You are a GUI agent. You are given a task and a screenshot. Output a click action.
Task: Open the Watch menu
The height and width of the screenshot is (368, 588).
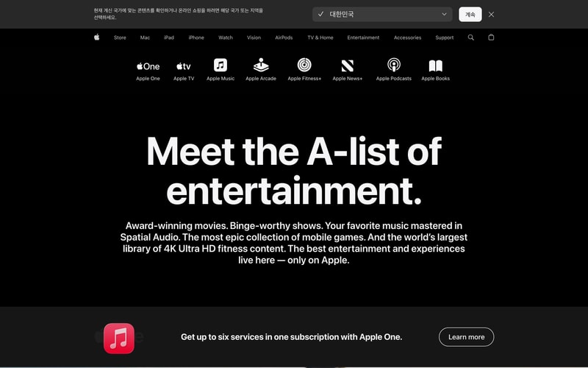(x=226, y=38)
